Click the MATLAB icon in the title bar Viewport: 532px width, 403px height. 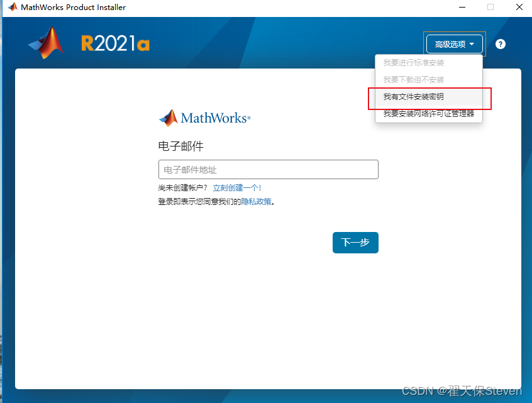[12, 8]
